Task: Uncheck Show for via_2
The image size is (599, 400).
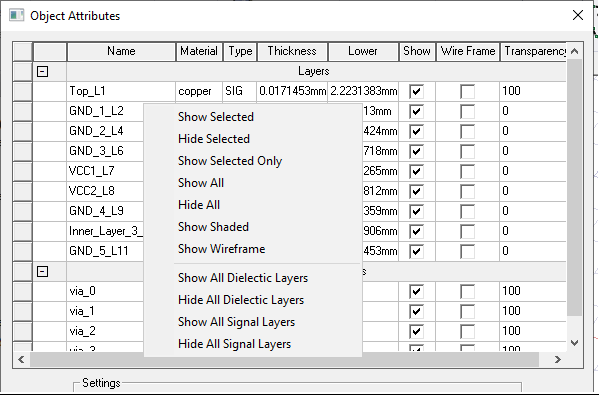Action: pos(416,331)
